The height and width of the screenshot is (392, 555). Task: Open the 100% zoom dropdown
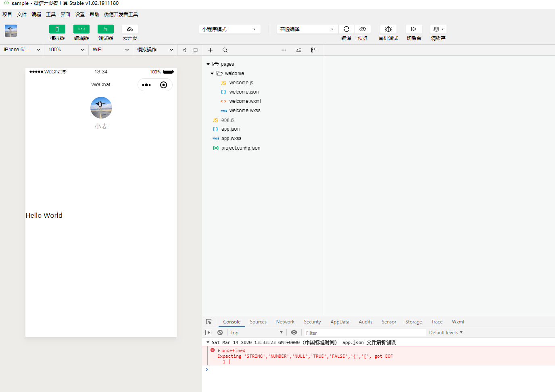(66, 50)
